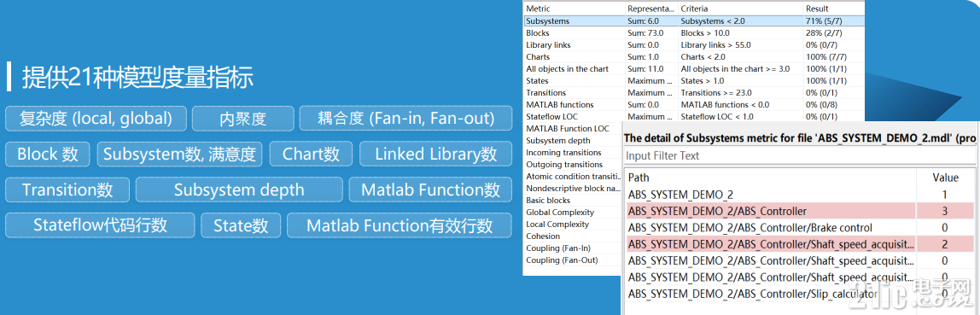The image size is (980, 315).
Task: Select the Brake control path row
Action: (x=801, y=227)
